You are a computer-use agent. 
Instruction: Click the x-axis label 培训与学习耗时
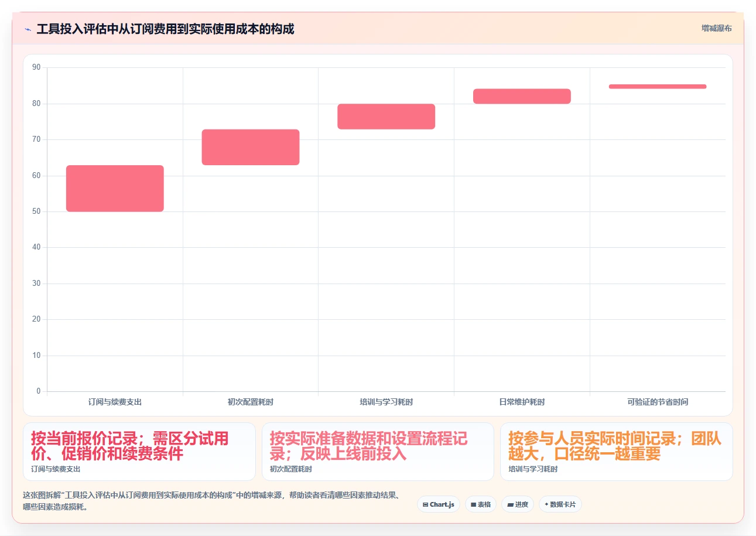(386, 402)
